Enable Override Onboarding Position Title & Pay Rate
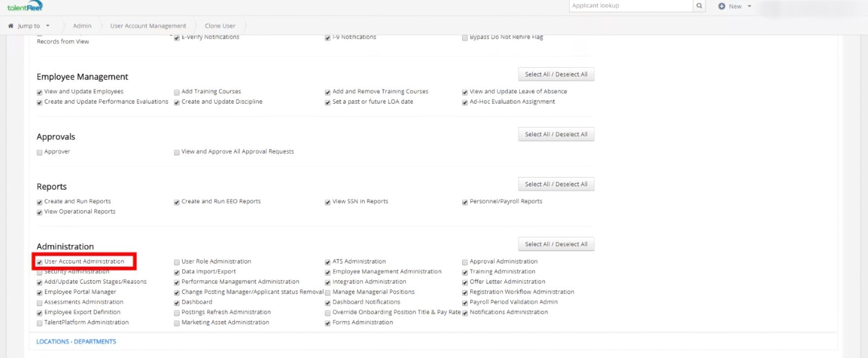Screen dimensions: 868x358 coord(328,313)
